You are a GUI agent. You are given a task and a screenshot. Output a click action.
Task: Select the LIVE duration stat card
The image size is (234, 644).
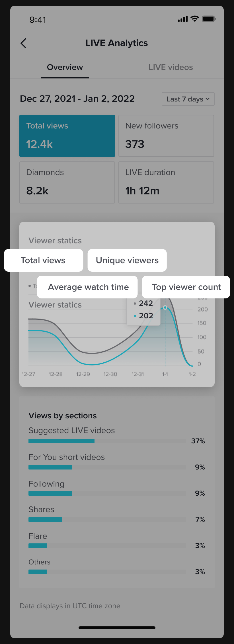166,182
